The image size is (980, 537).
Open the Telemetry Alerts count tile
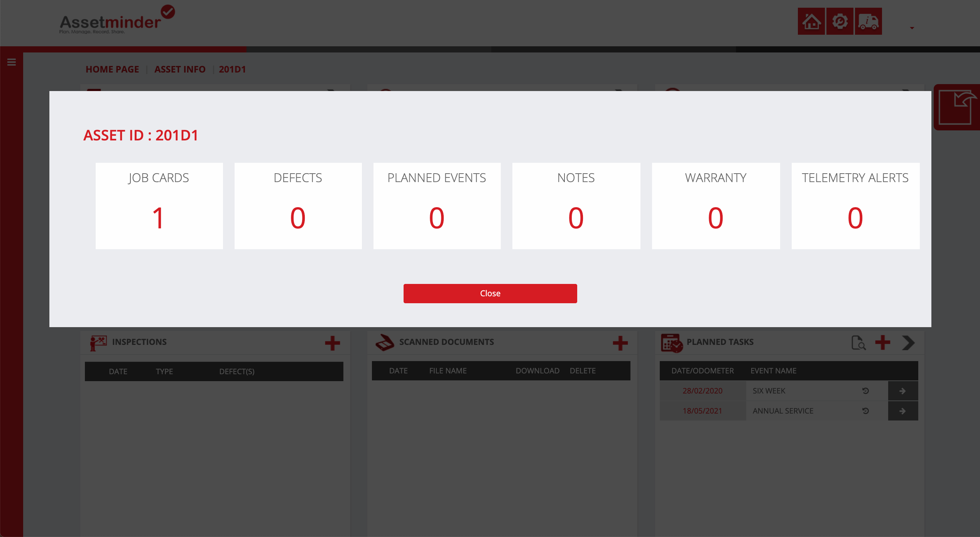(x=855, y=206)
